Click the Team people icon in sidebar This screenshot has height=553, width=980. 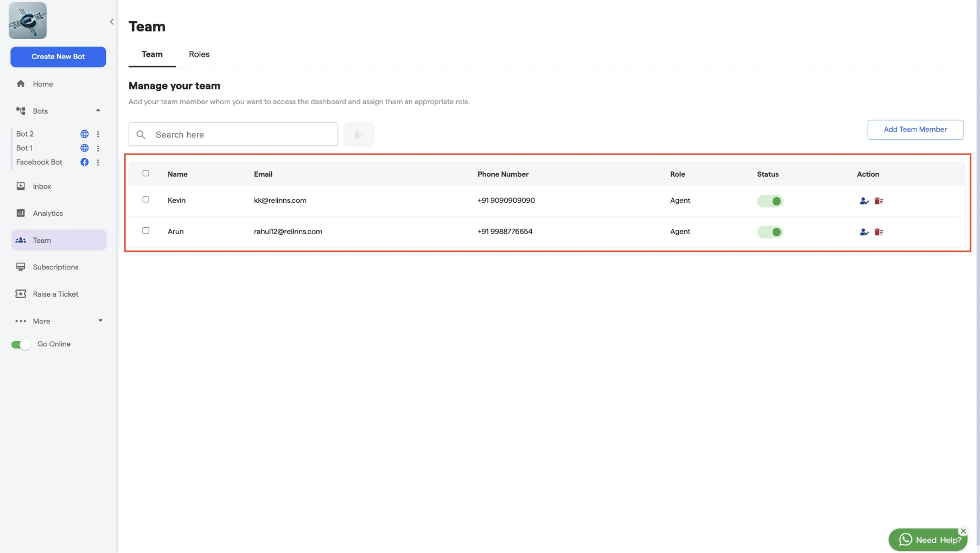[x=21, y=240]
